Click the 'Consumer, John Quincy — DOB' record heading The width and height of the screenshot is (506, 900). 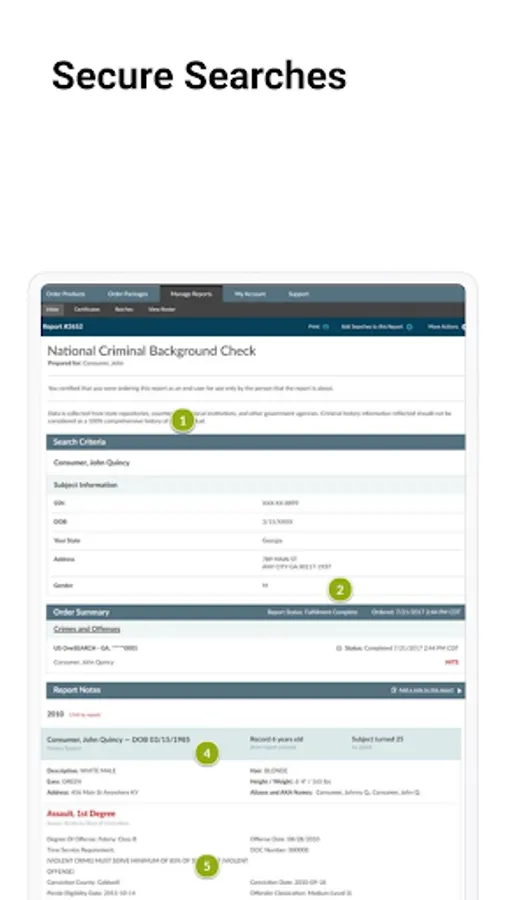tap(118, 739)
